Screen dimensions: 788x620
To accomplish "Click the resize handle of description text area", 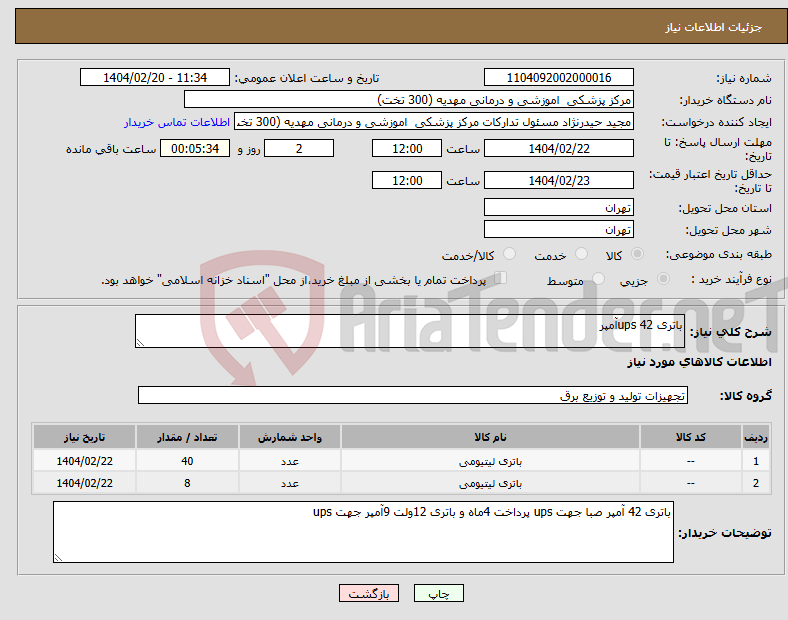I will [x=140, y=343].
